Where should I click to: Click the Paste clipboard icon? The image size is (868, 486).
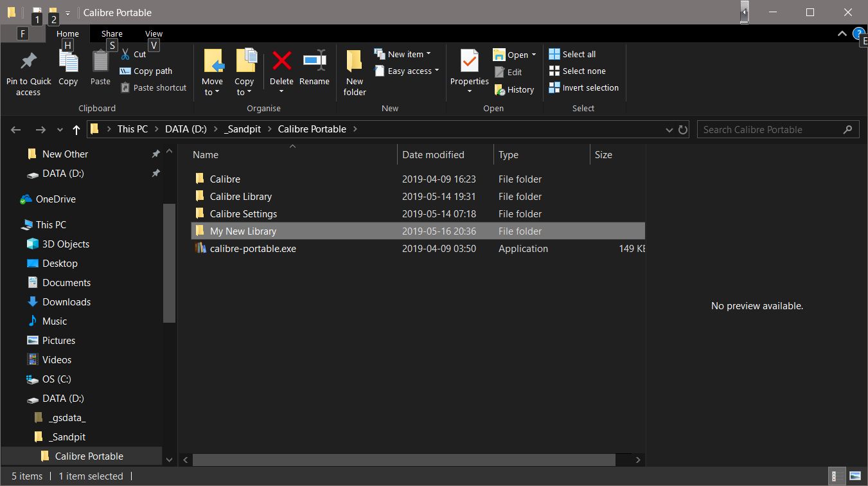point(100,62)
